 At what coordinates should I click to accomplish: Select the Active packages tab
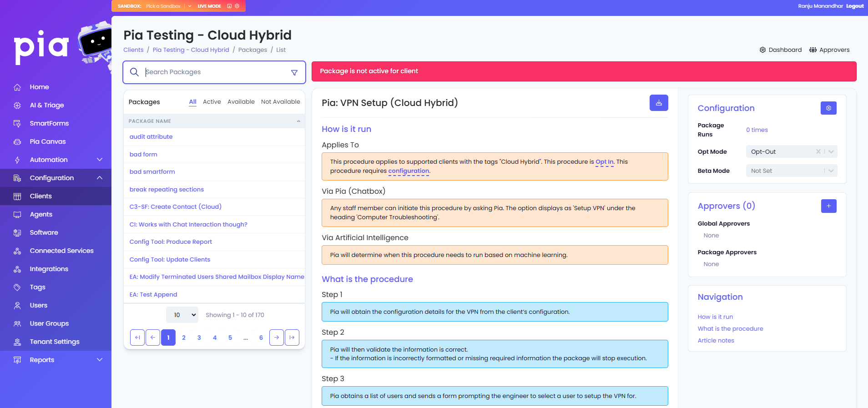[x=212, y=102]
